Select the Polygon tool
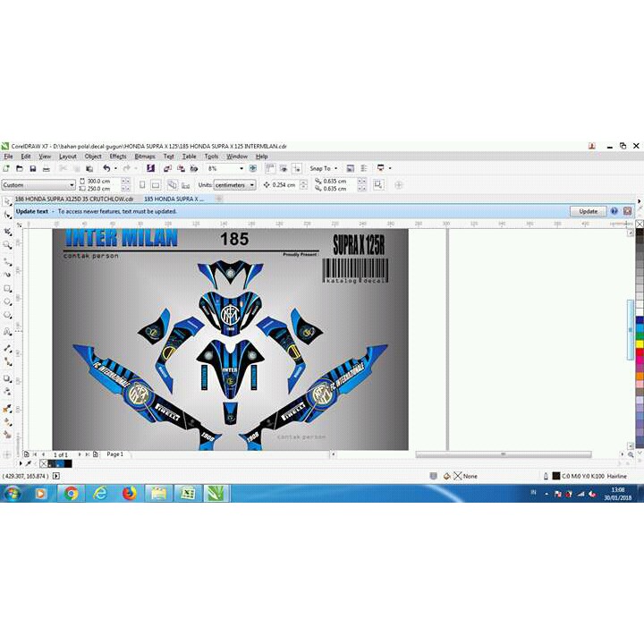 (7, 315)
